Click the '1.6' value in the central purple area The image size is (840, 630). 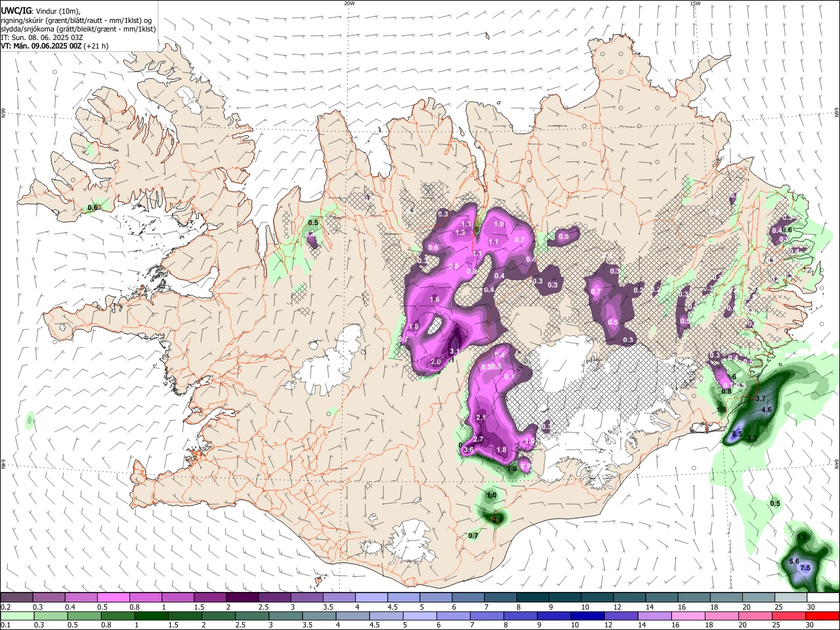point(434,300)
